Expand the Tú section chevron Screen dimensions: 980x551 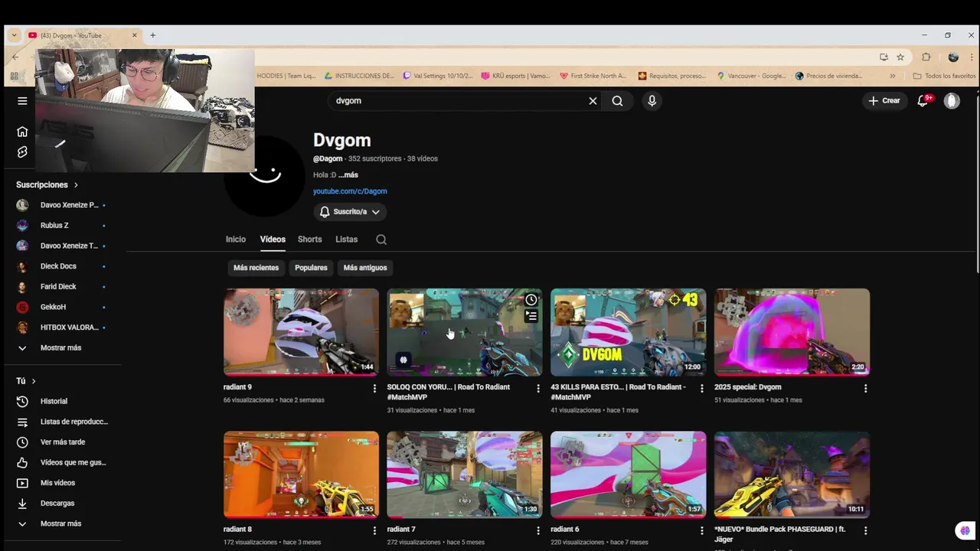(x=34, y=381)
